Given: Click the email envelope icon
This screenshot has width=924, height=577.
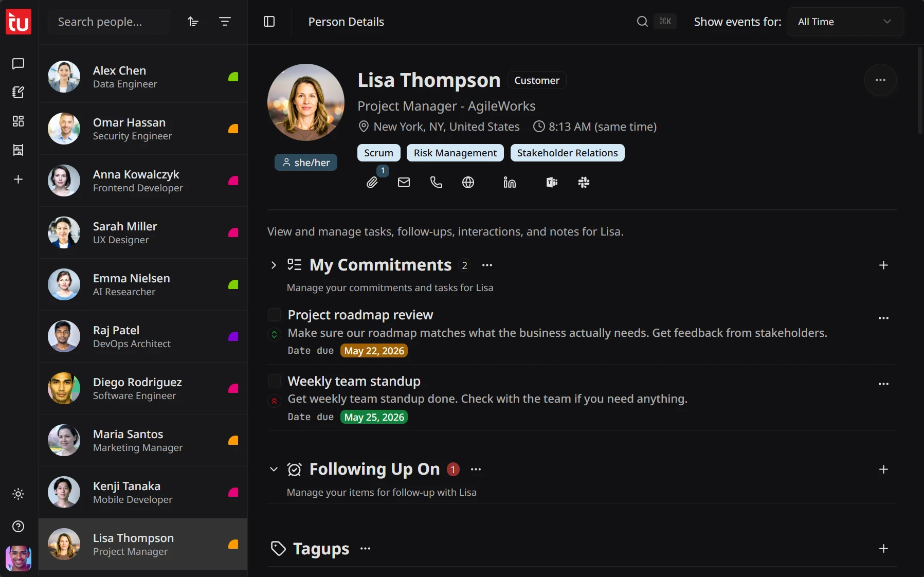Looking at the screenshot, I should tap(404, 183).
